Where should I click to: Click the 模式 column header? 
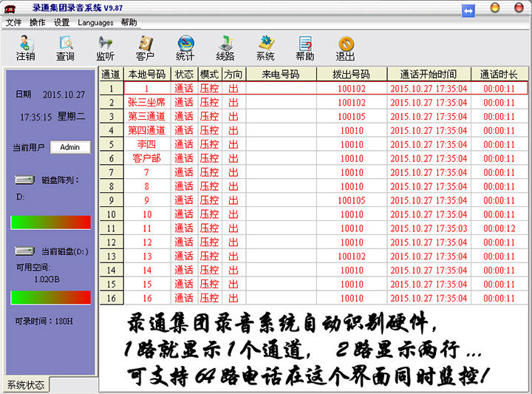point(209,74)
